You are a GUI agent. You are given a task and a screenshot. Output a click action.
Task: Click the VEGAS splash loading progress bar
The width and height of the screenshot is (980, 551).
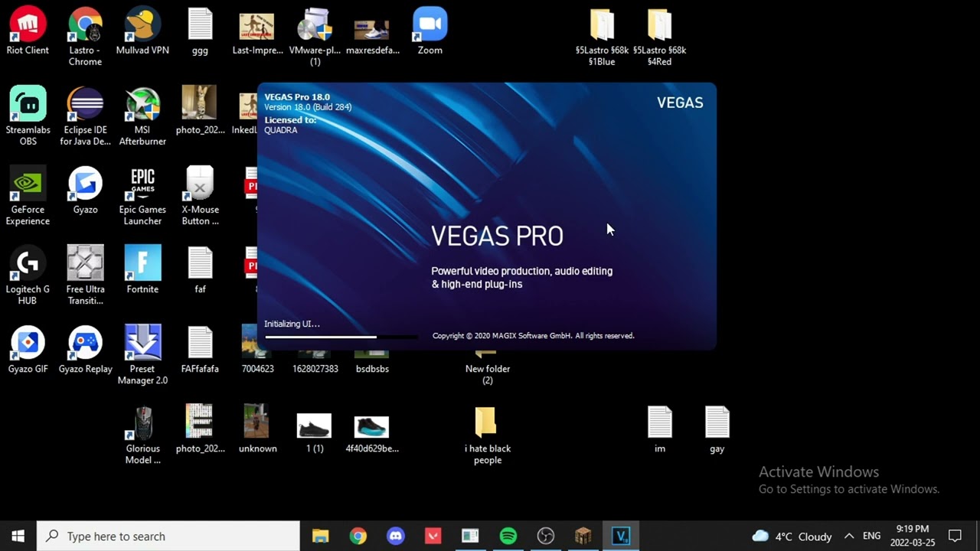[341, 337]
